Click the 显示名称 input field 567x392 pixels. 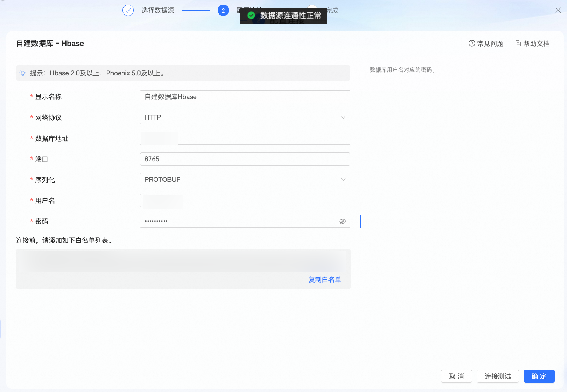pyautogui.click(x=245, y=97)
